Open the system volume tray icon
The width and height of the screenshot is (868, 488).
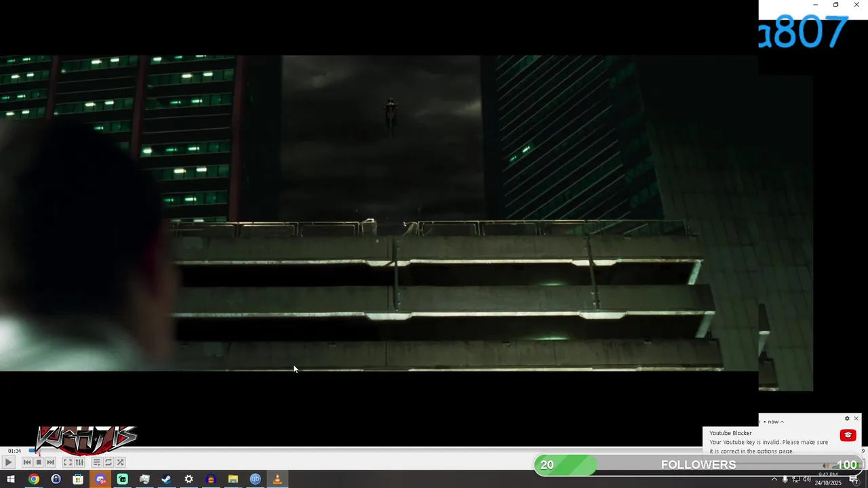[x=807, y=479]
